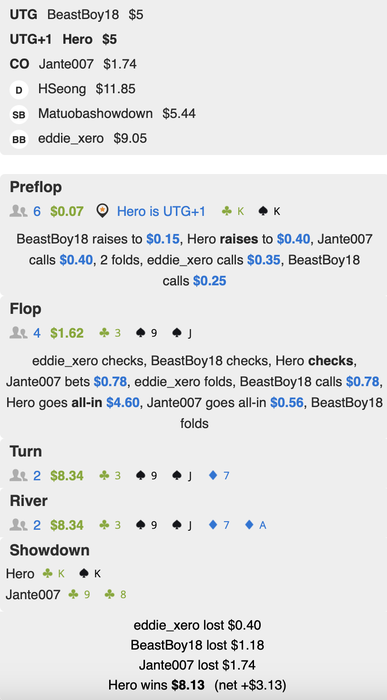Click the club King card in Preflop
This screenshot has height=700, width=387.
pyautogui.click(x=233, y=212)
